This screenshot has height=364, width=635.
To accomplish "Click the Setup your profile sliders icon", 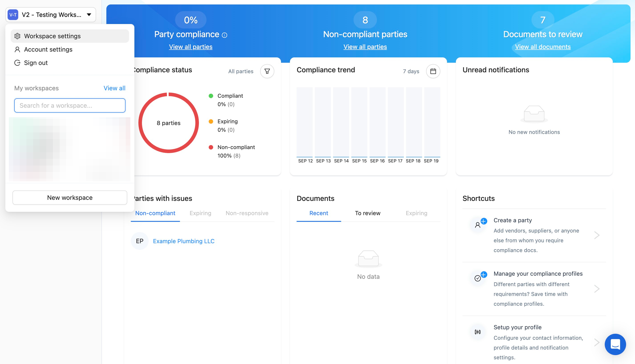I will point(477,332).
